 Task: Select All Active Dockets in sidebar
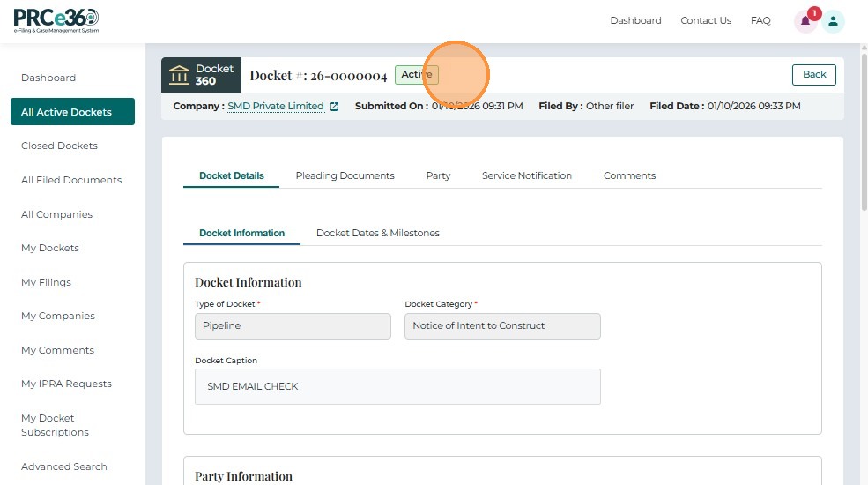click(72, 112)
